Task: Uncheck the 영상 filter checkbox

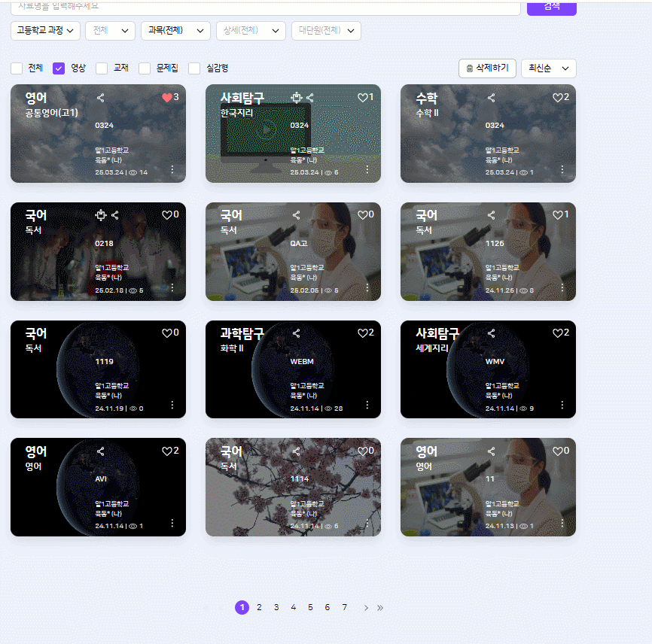Action: click(x=59, y=68)
